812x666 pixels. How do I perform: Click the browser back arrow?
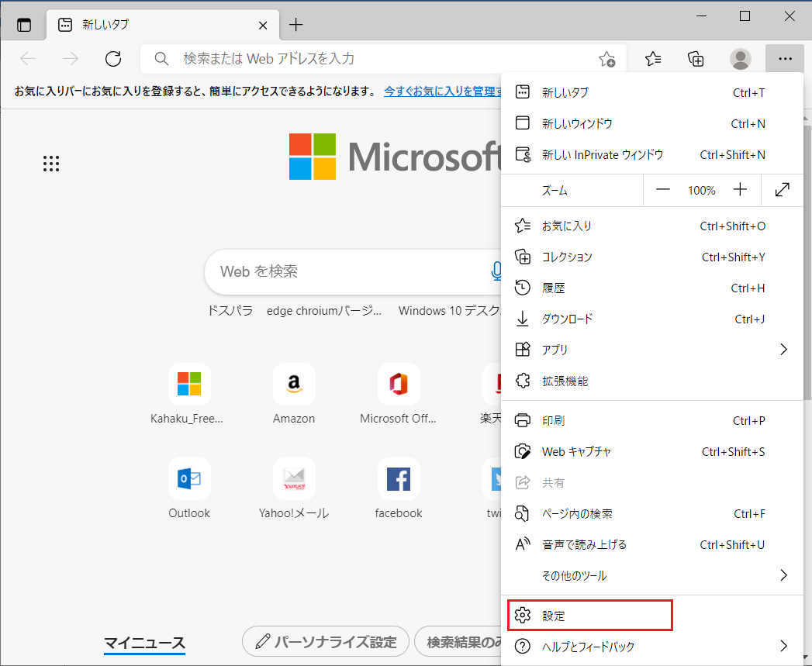28,58
